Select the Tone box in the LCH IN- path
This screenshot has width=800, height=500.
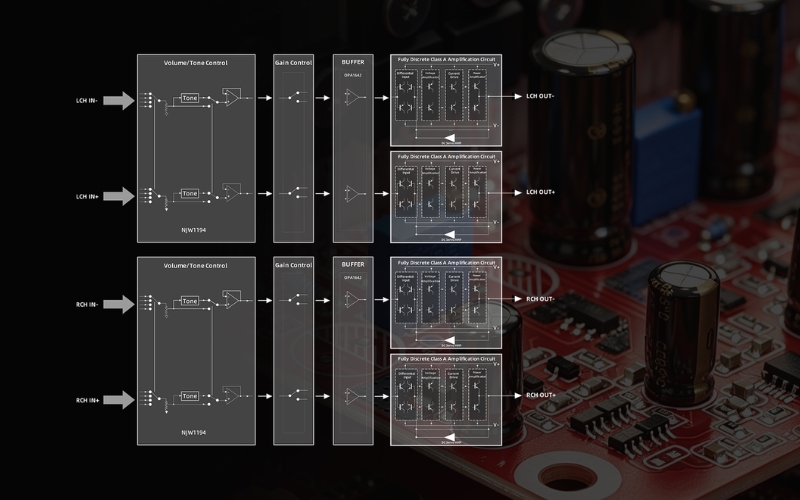[x=189, y=98]
